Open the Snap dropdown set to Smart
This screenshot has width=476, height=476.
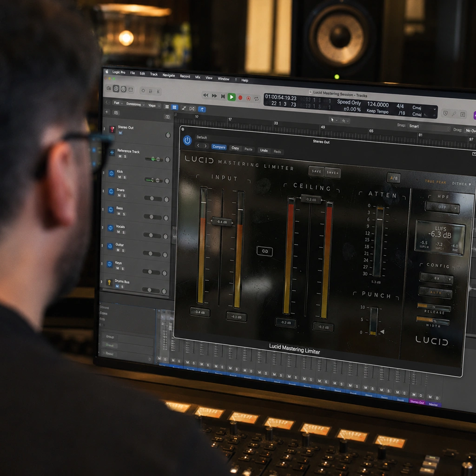[x=429, y=127]
